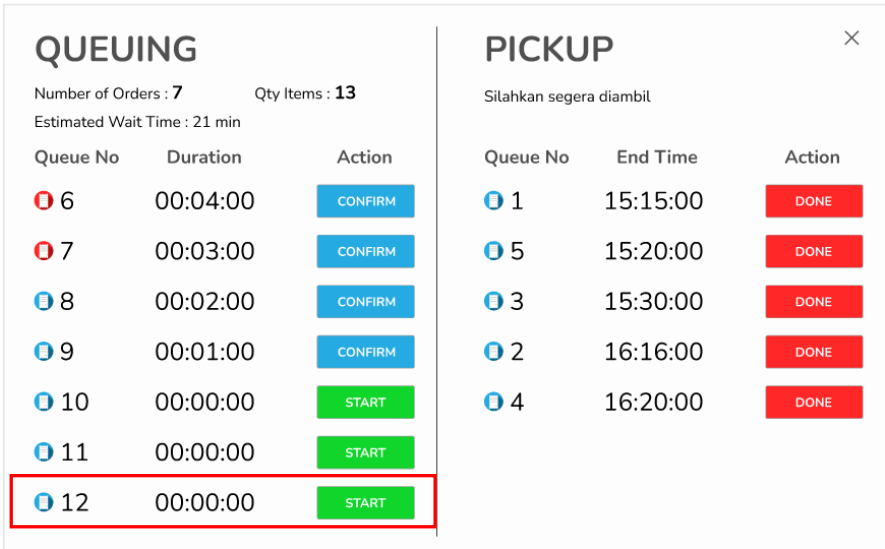885x549 pixels.
Task: Click the red order icon beside queue 7
Action: (x=43, y=251)
